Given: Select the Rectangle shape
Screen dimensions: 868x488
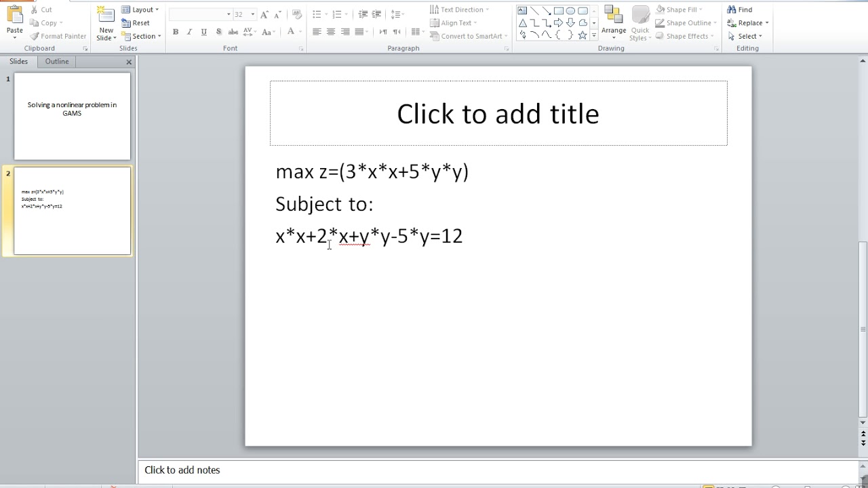Looking at the screenshot, I should (x=559, y=10).
